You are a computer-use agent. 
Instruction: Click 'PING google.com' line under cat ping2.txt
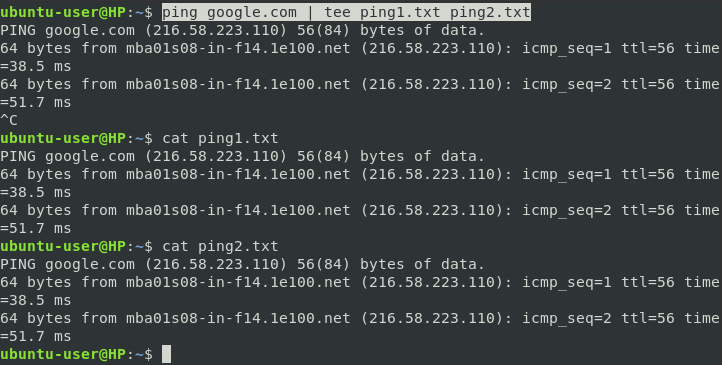(x=243, y=264)
